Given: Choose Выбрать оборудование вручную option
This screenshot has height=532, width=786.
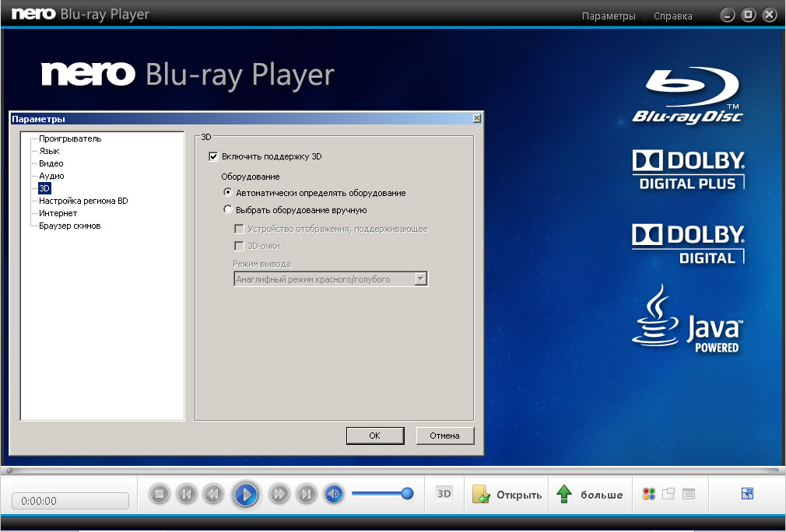Looking at the screenshot, I should (x=227, y=209).
